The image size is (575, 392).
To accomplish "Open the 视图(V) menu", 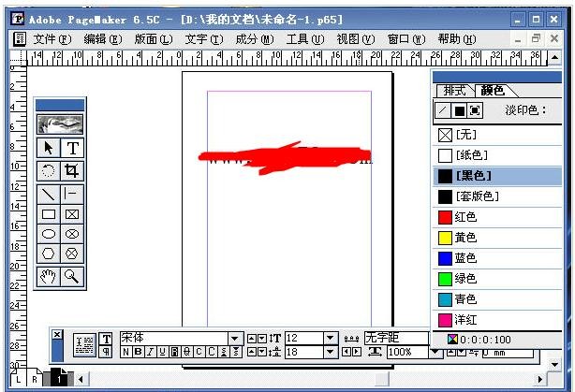I will 356,39.
